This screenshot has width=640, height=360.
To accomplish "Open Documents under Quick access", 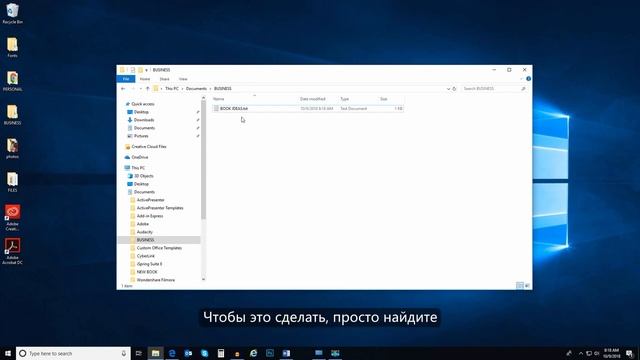I will [144, 128].
